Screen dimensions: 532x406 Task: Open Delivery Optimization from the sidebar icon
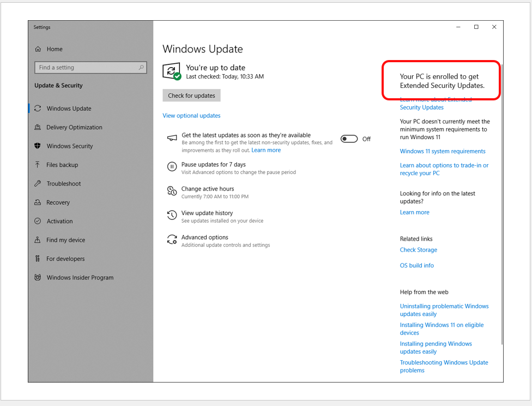click(x=37, y=127)
